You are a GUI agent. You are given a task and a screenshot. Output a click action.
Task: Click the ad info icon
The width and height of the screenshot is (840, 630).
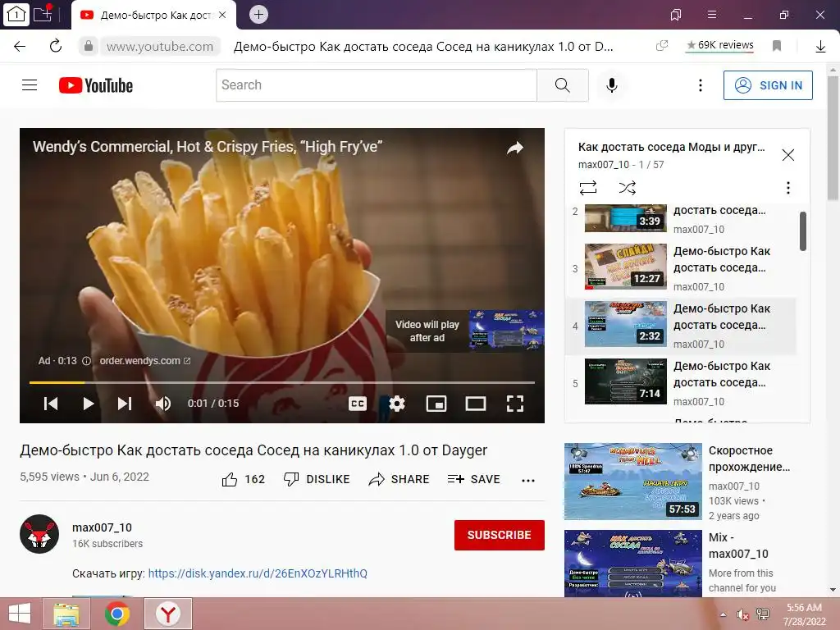(x=86, y=361)
